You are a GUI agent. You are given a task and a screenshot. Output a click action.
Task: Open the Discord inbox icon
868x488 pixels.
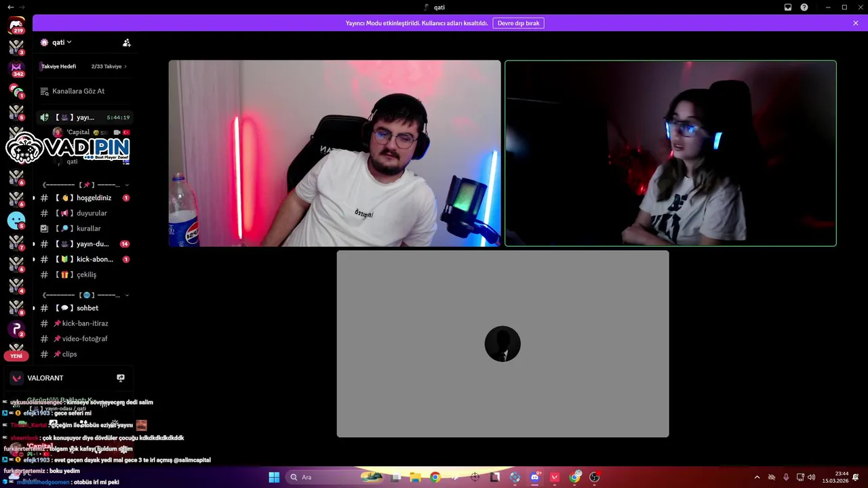coord(788,7)
